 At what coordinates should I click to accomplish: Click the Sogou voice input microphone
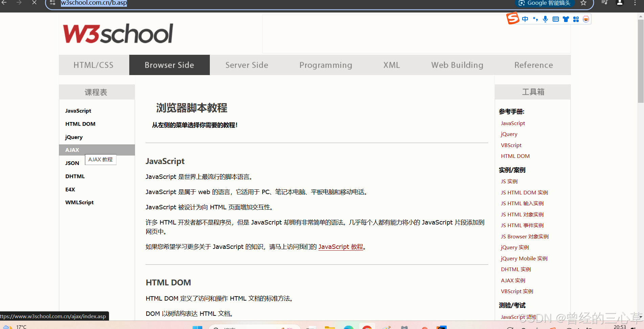click(x=545, y=19)
